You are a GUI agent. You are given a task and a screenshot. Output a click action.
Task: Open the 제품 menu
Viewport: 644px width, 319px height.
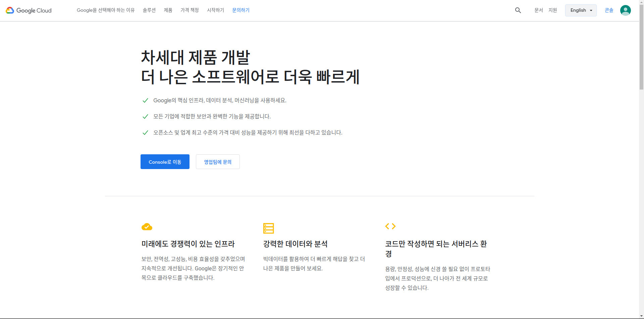[168, 10]
